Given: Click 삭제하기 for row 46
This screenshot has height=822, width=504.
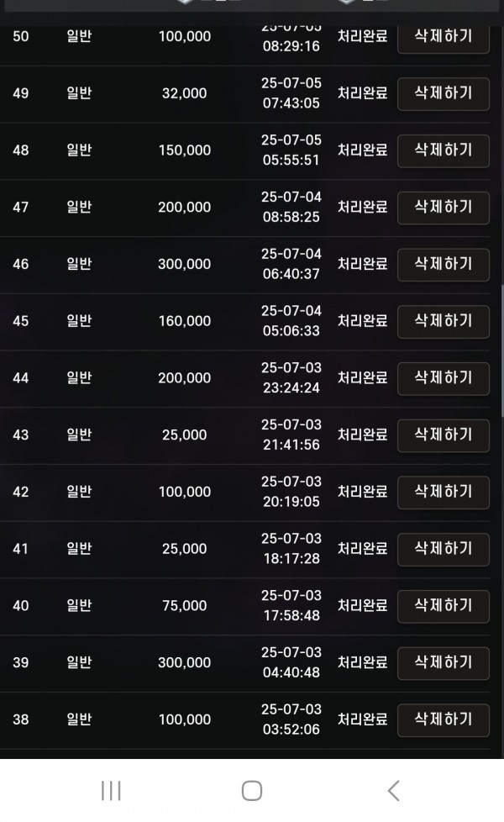Looking at the screenshot, I should click(x=443, y=264).
